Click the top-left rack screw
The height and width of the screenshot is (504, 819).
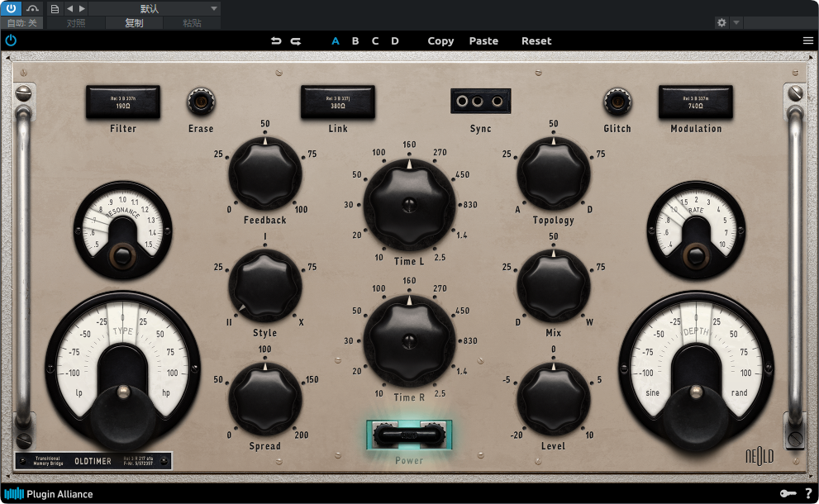[x=23, y=93]
